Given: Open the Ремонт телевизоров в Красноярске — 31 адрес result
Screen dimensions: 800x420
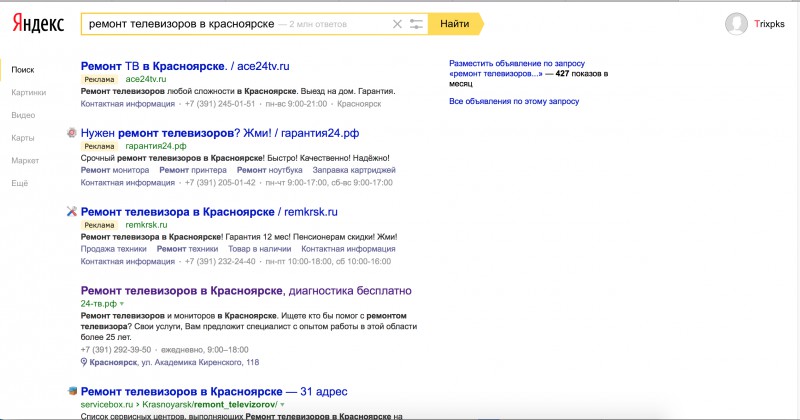Looking at the screenshot, I should (x=214, y=391).
